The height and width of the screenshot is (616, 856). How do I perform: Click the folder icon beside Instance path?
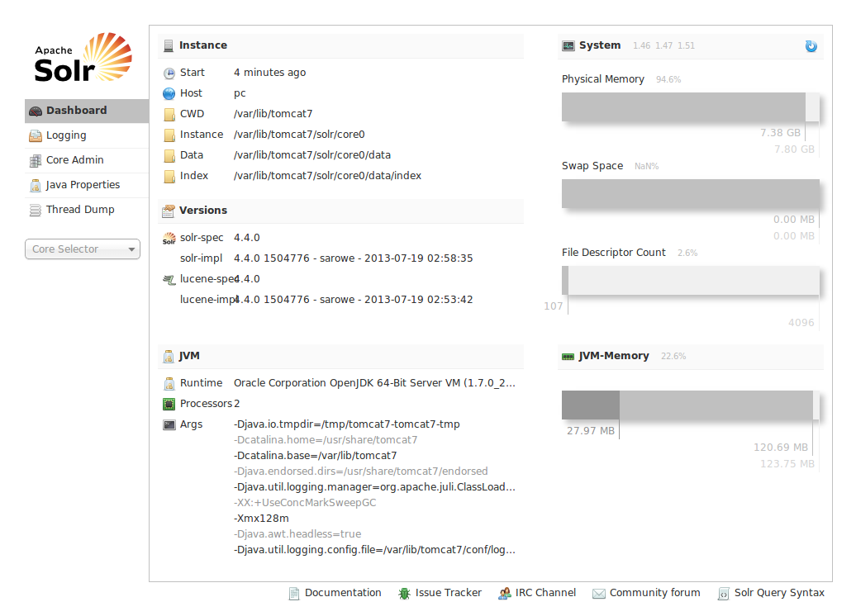pyautogui.click(x=169, y=135)
